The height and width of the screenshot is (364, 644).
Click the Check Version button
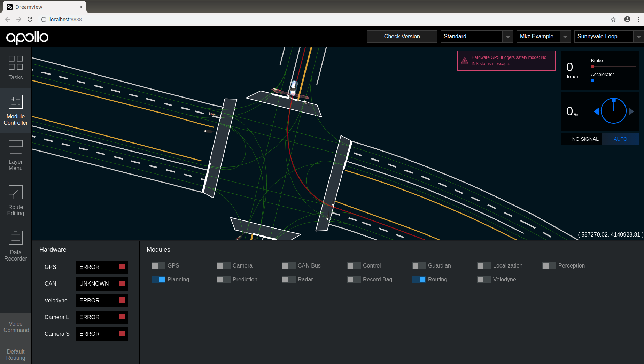(402, 37)
